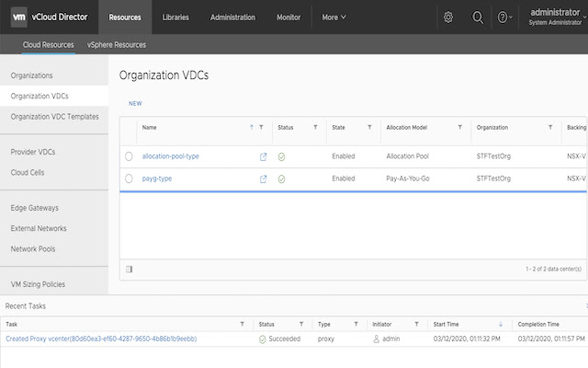Click the vm logo icon
Screen dimensions: 588x368
point(18,17)
